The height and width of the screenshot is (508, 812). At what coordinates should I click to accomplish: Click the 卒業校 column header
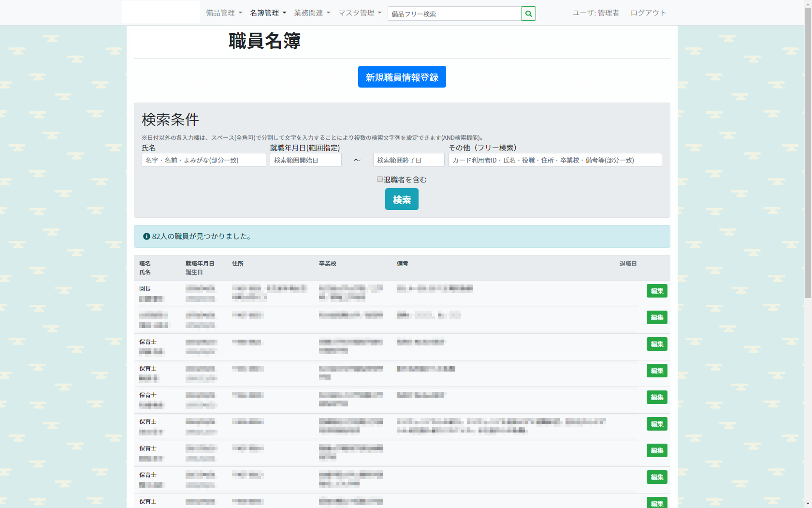point(328,264)
